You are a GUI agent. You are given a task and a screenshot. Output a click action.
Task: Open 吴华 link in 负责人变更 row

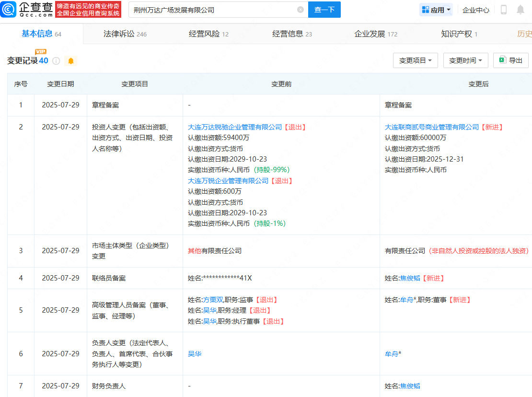point(195,354)
